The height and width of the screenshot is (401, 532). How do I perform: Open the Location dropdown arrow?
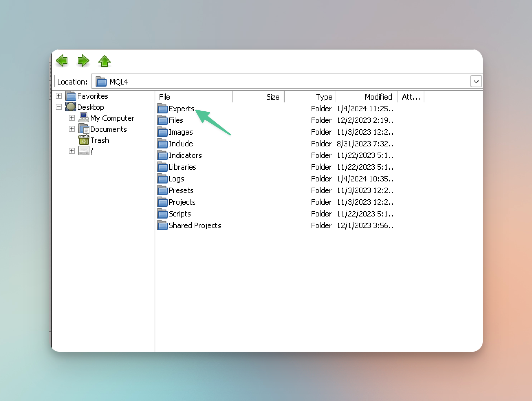476,82
